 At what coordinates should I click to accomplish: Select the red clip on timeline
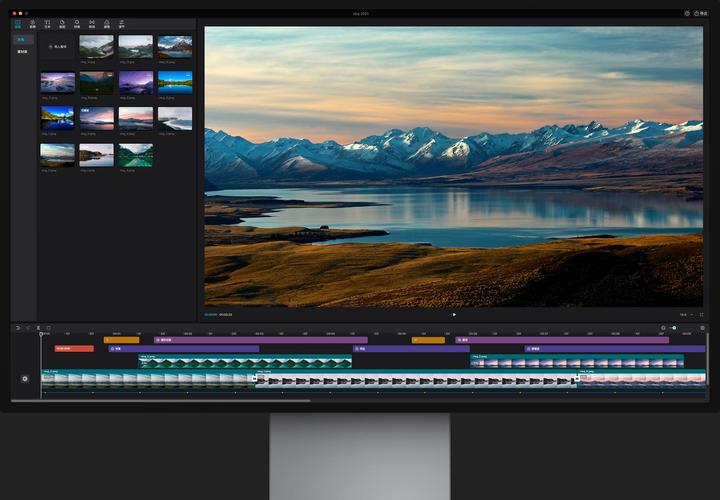pos(74,349)
